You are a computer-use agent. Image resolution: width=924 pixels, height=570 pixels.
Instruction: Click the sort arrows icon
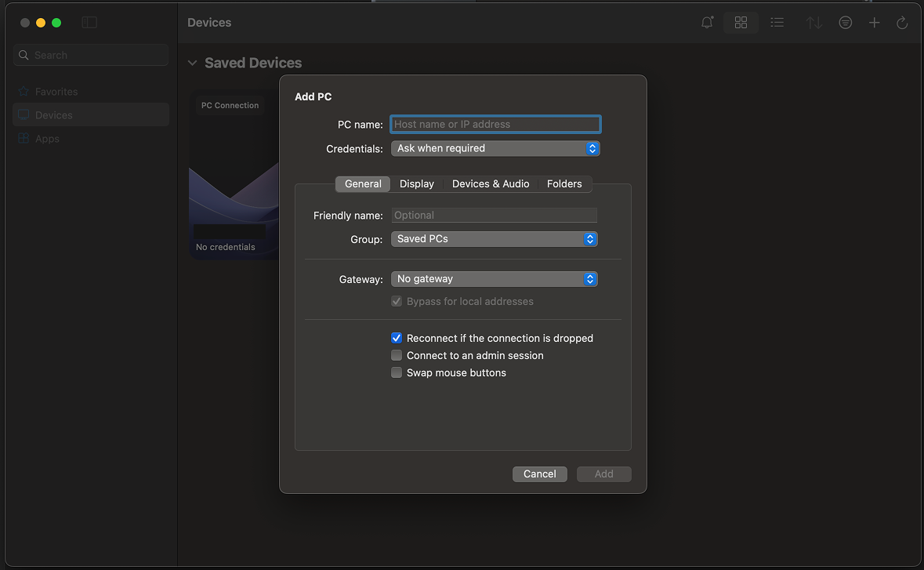(814, 23)
